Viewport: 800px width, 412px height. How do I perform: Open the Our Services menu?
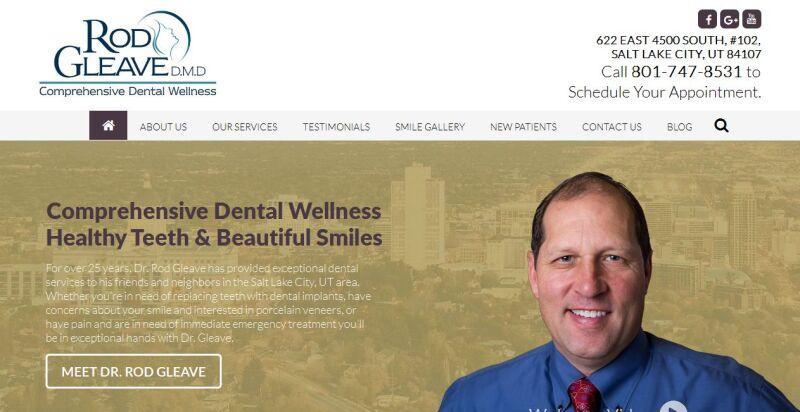pyautogui.click(x=245, y=127)
